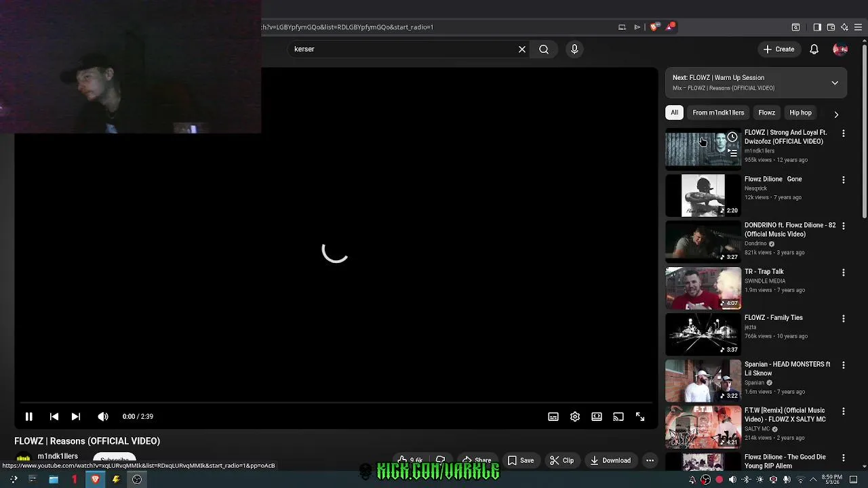The height and width of the screenshot is (488, 868).
Task: Open the 'TR - Trap Talk' thumbnail
Action: pos(703,288)
